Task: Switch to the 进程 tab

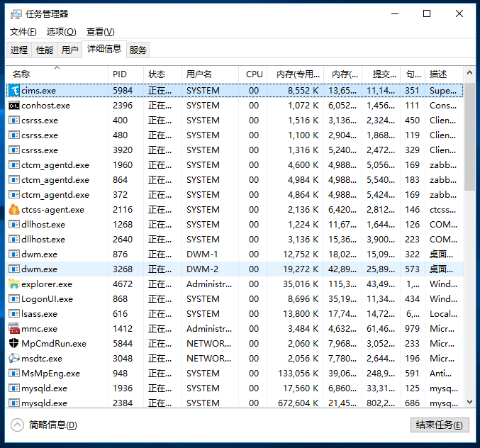Action: point(19,50)
